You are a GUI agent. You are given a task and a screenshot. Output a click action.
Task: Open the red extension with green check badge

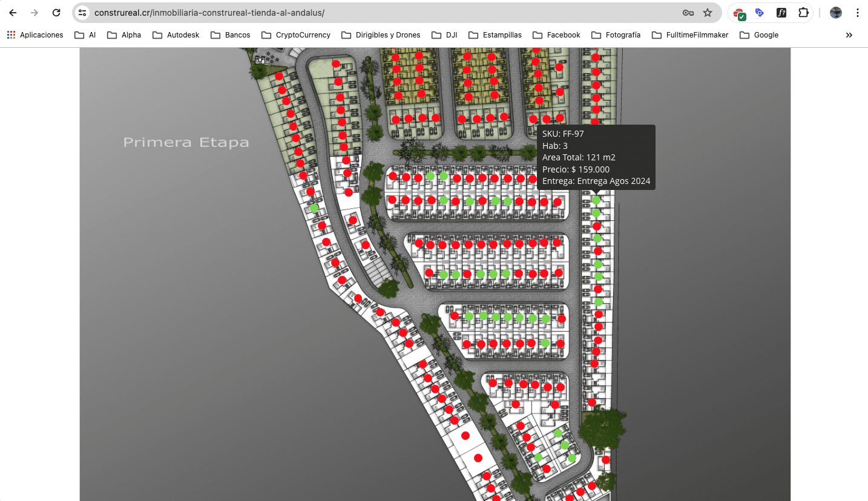pos(740,13)
